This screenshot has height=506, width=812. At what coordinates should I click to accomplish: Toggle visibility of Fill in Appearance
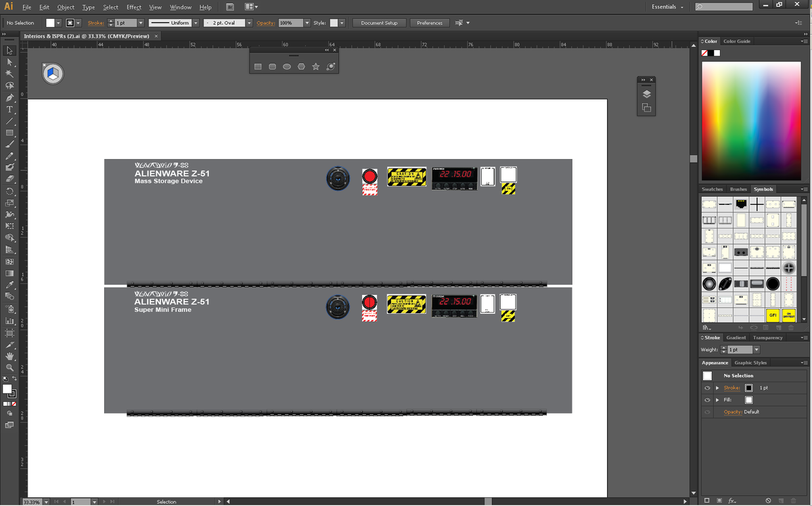click(707, 400)
